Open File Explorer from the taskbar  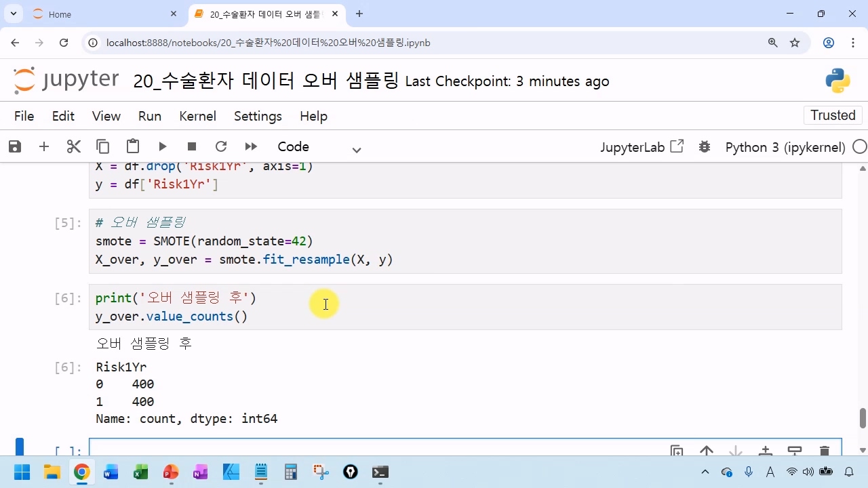tap(52, 472)
